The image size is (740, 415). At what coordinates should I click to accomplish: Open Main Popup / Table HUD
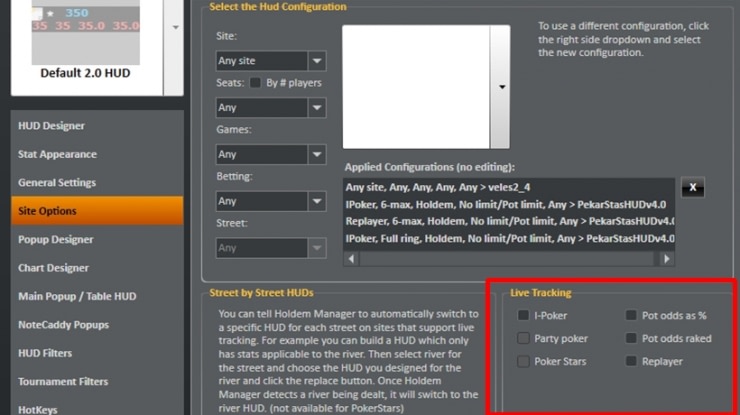point(97,296)
